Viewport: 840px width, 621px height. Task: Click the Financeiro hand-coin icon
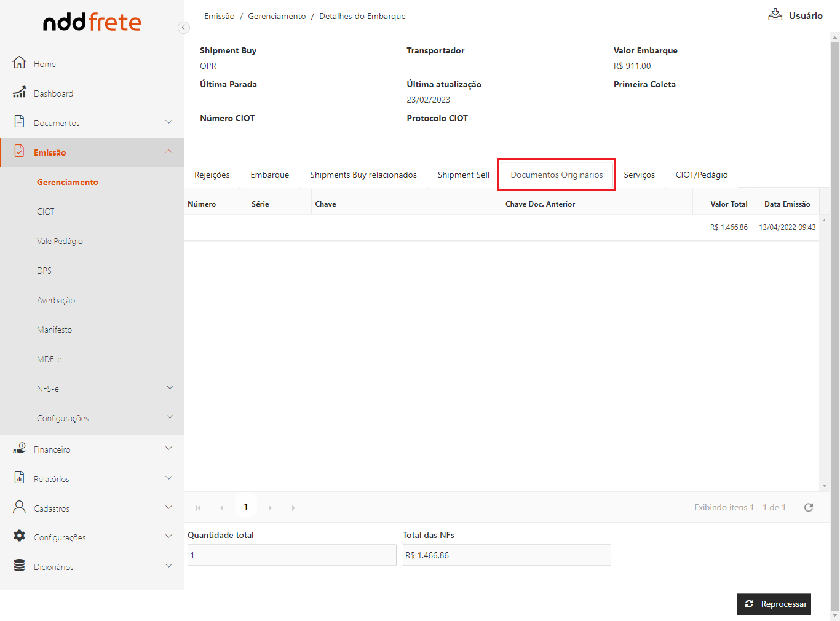(20, 448)
